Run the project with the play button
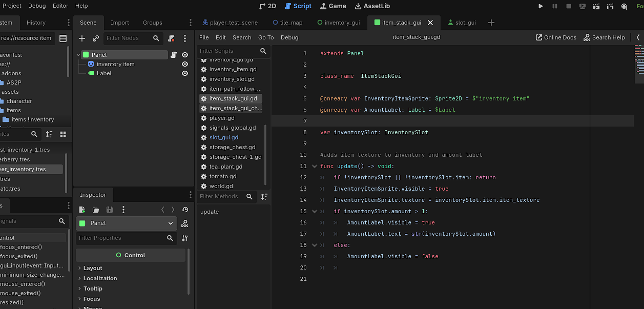 point(541,6)
